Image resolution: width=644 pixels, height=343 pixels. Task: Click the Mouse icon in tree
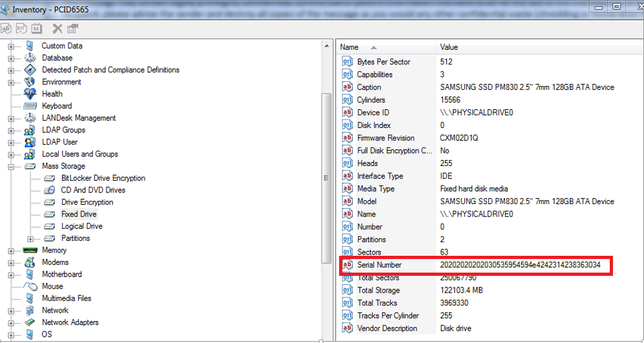(x=30, y=286)
